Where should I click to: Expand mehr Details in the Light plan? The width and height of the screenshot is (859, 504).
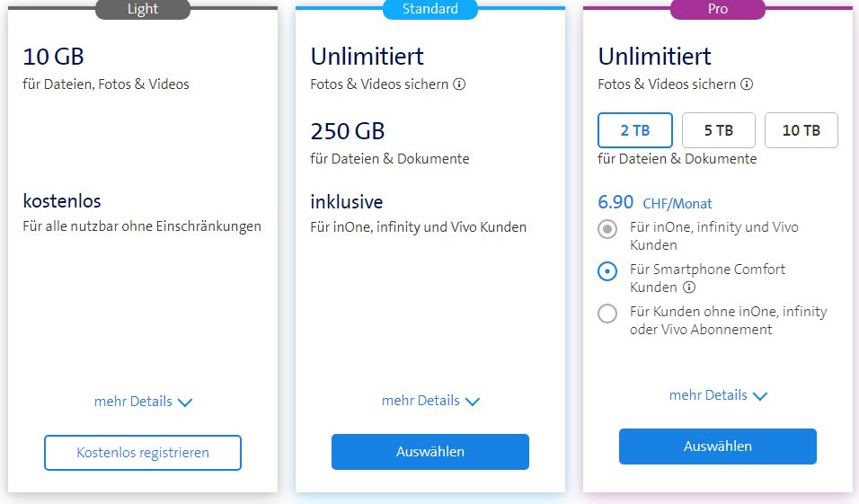(x=143, y=402)
